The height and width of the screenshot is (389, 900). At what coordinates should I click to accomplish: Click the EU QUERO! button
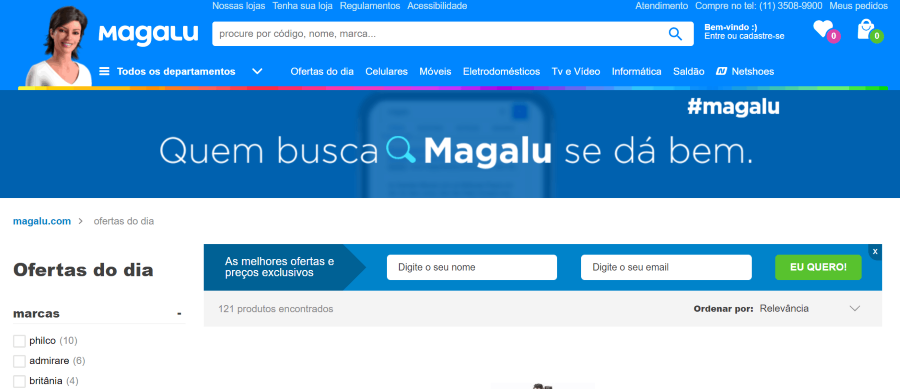(818, 267)
